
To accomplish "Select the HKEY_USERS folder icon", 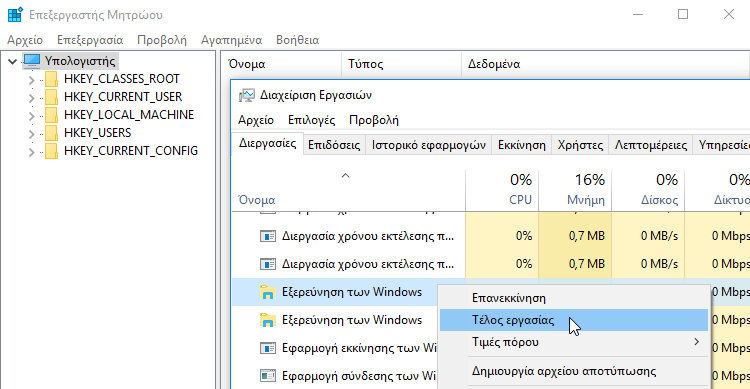I will tap(51, 133).
